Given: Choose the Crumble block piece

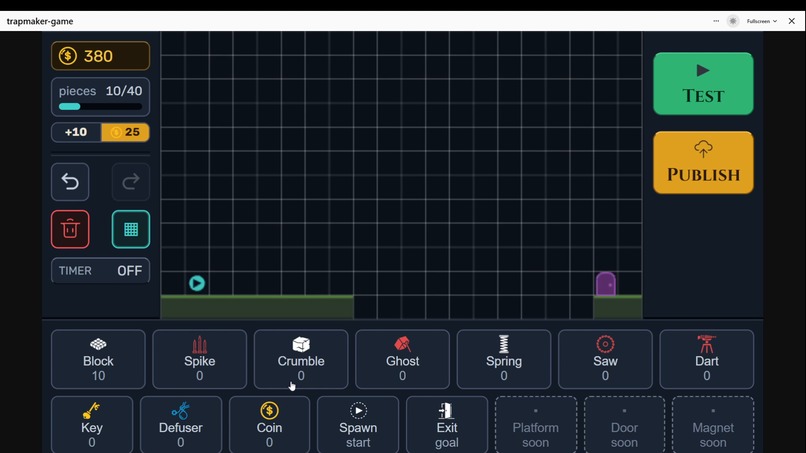Looking at the screenshot, I should (x=301, y=359).
